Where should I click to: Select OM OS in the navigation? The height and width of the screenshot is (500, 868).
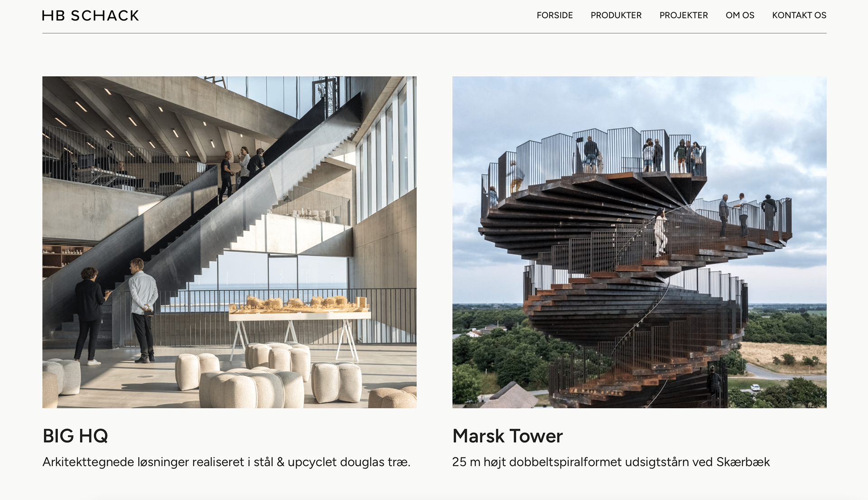[740, 15]
